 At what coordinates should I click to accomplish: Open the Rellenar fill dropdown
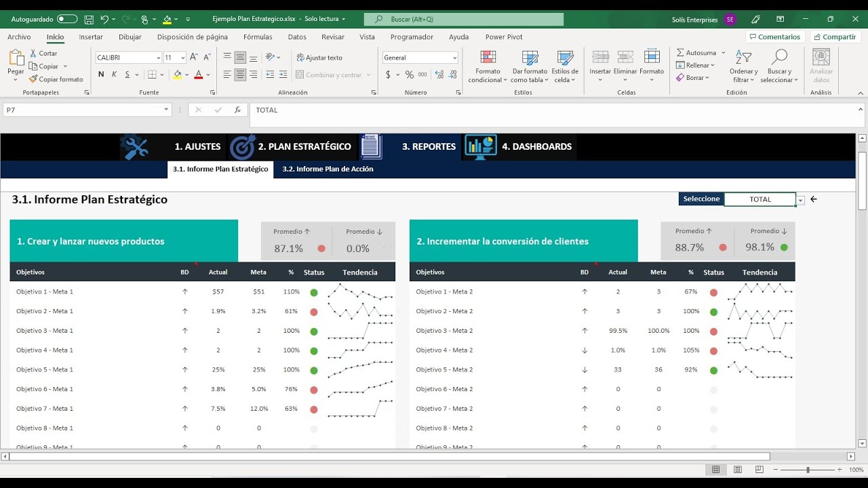[696, 65]
